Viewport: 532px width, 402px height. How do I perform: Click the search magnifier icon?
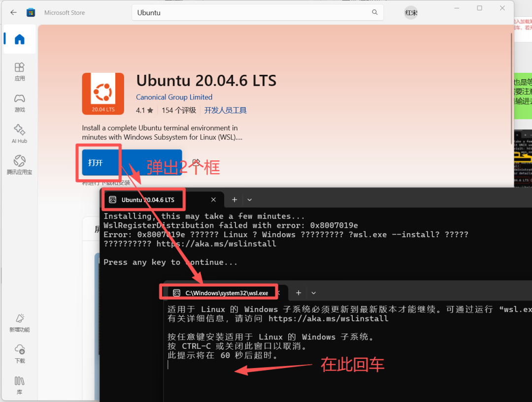coord(374,12)
